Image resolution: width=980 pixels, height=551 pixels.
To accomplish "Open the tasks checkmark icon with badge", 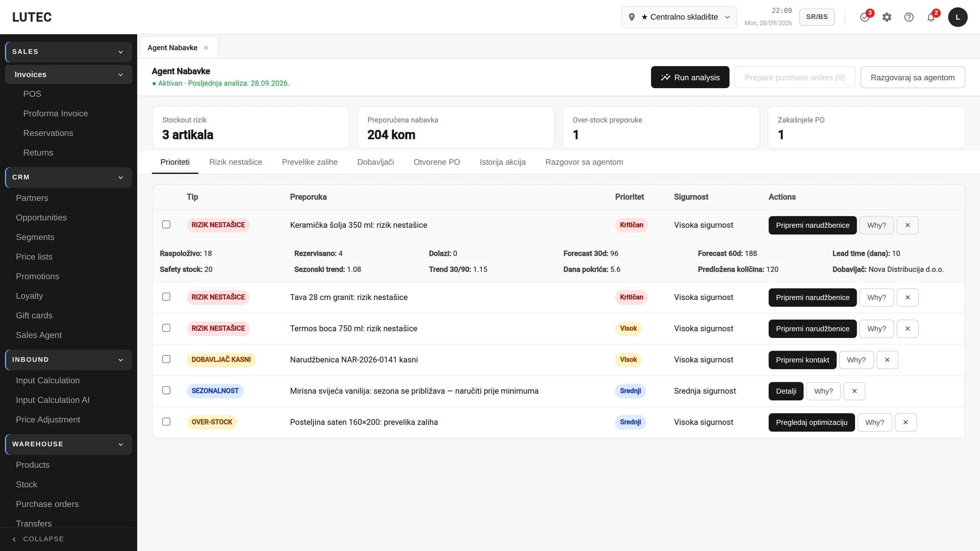I will pos(865,17).
